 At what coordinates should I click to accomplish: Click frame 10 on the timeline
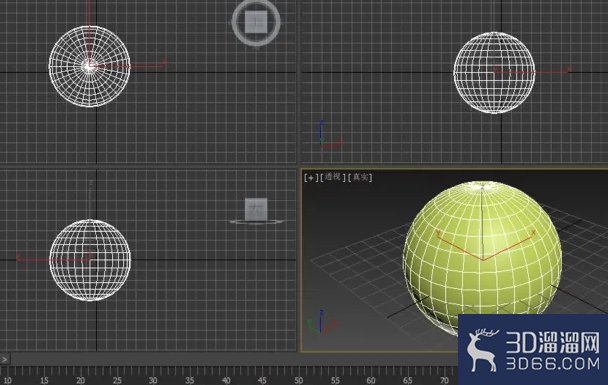7,380
